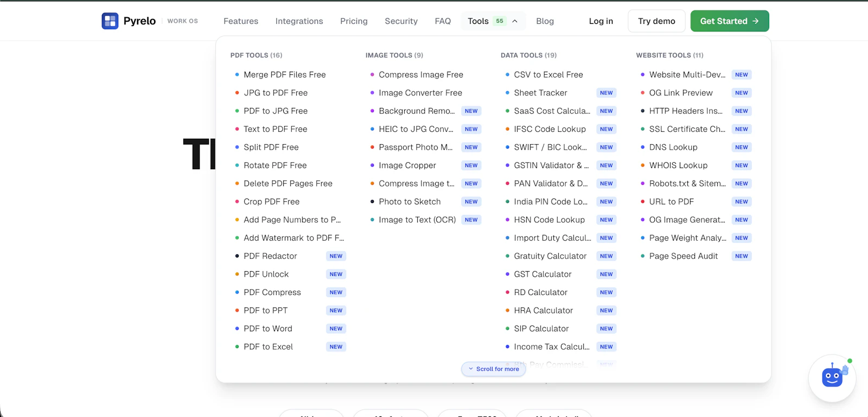Go to the Pricing page

coord(354,21)
